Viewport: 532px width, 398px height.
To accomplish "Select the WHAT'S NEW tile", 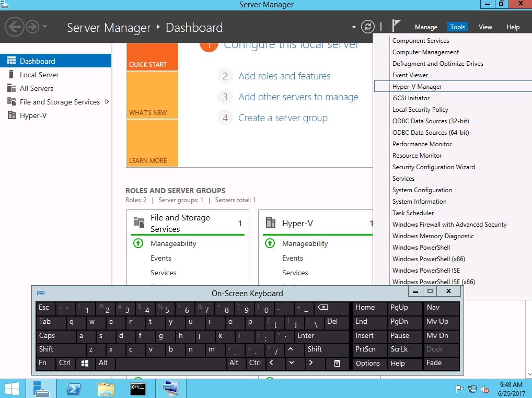I will [x=153, y=95].
